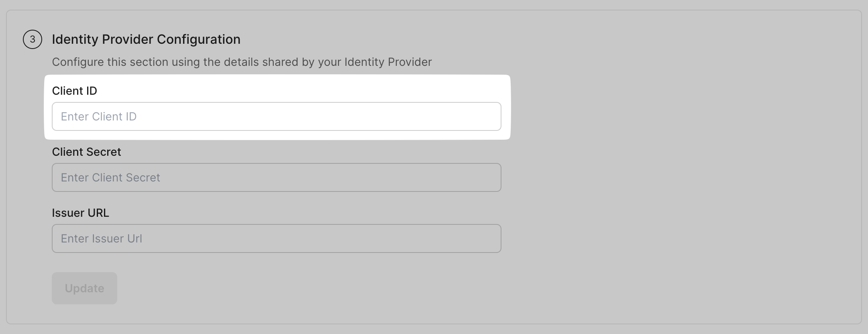Click the Client Secret label
The width and height of the screenshot is (868, 334).
click(86, 152)
